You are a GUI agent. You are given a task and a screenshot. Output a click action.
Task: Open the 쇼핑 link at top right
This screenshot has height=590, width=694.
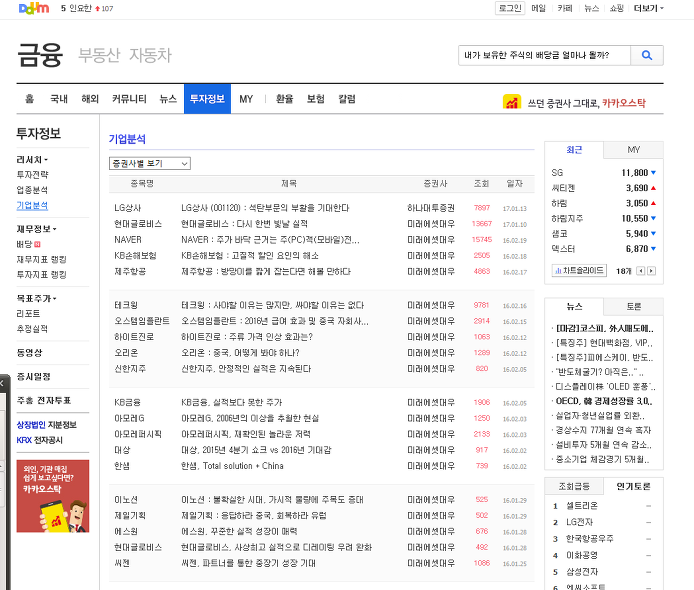click(617, 8)
